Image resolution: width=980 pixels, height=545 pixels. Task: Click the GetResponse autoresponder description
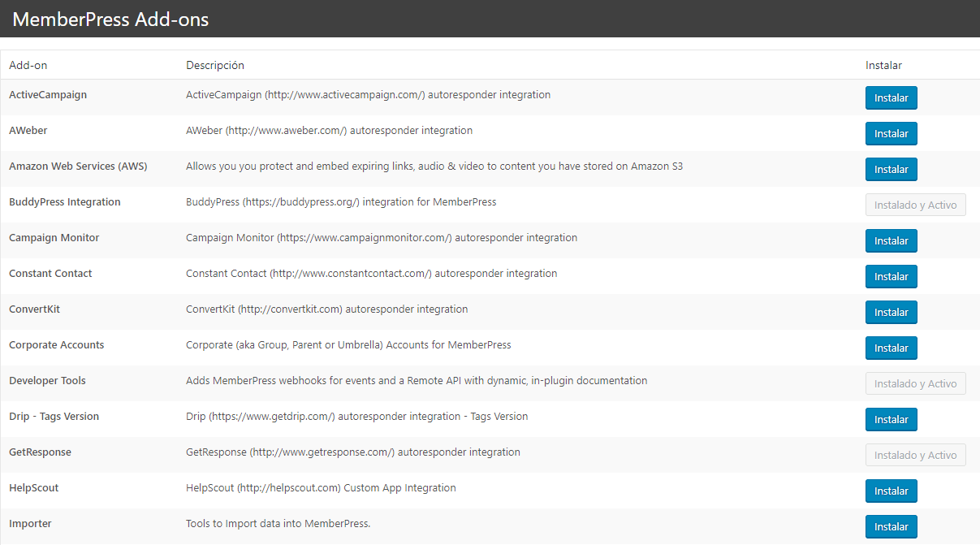pos(353,452)
